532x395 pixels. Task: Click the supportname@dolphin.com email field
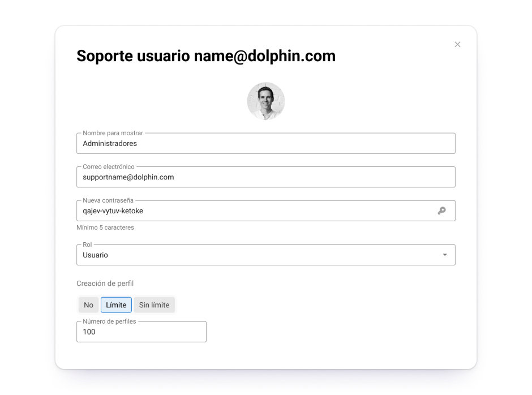(x=265, y=177)
